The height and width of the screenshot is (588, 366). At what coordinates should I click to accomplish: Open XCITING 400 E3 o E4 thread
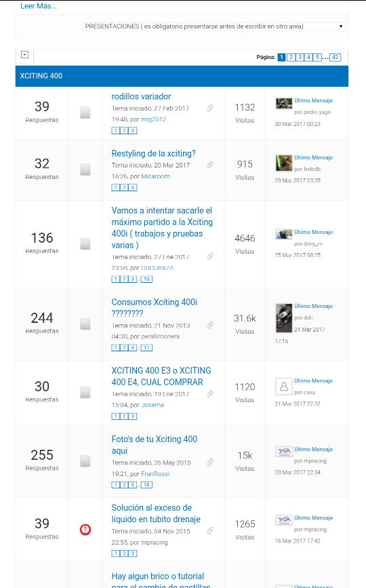[161, 376]
